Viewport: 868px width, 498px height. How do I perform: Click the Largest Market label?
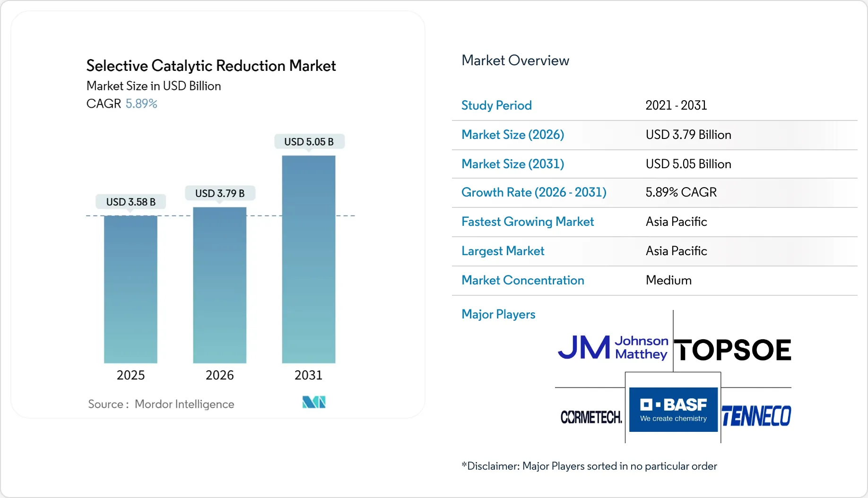pos(503,251)
